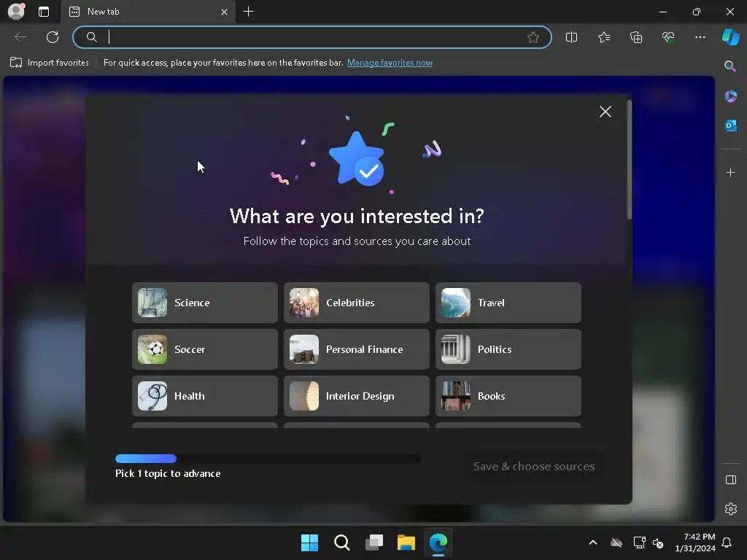
Task: Select the New tab tab
Action: point(147,12)
